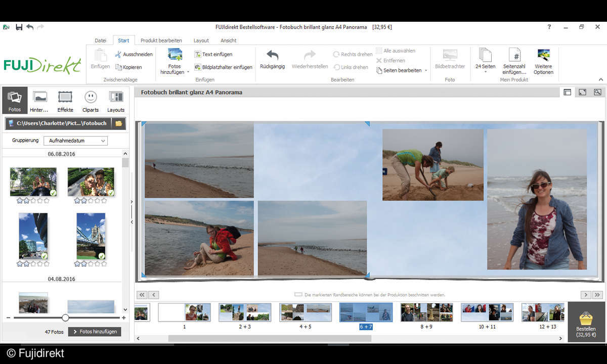The image size is (607, 364).
Task: Show the Effekte panel
Action: coord(65,100)
